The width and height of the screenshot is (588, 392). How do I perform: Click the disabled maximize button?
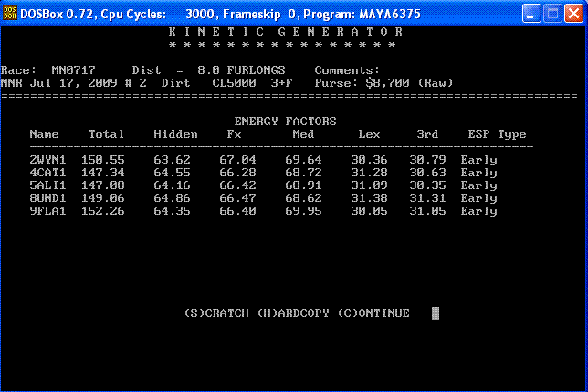click(552, 14)
